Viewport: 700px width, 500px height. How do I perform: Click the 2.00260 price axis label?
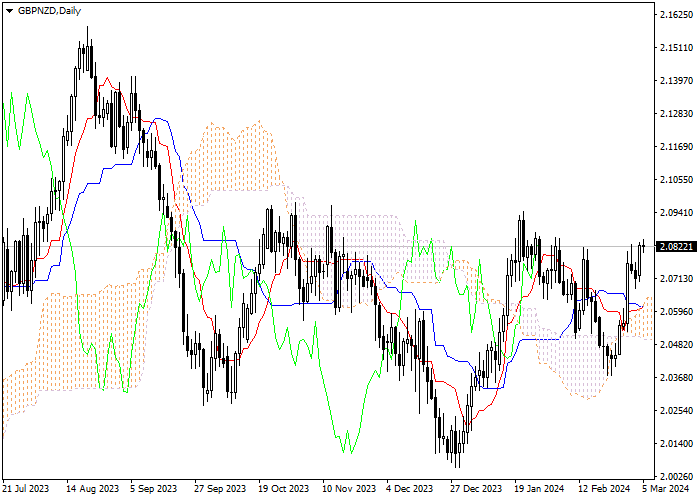tap(676, 476)
